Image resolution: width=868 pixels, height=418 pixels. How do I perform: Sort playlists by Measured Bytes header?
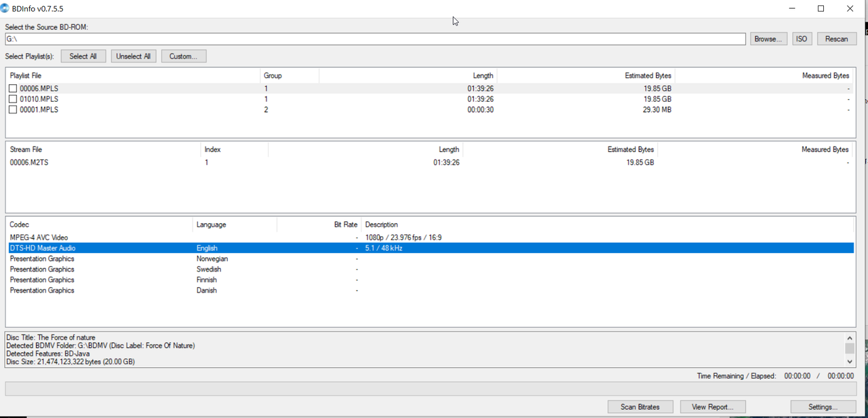[764, 75]
